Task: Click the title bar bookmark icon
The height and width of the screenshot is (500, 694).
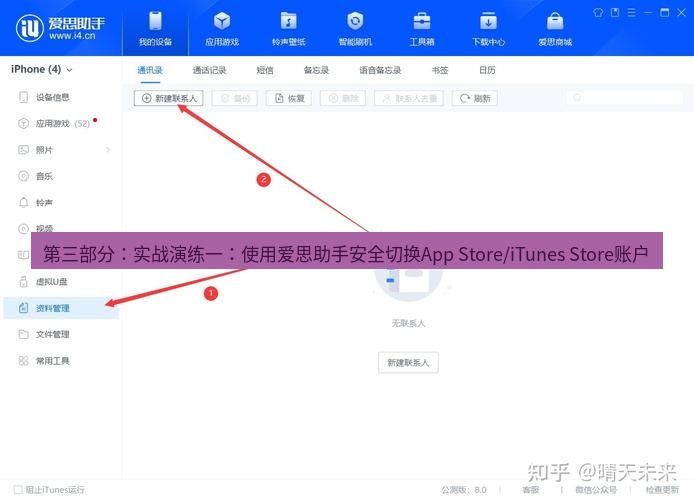Action: tap(615, 12)
